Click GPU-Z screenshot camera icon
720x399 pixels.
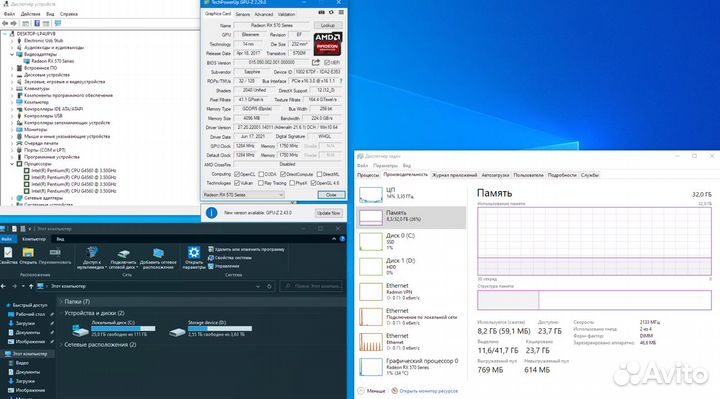tap(321, 12)
